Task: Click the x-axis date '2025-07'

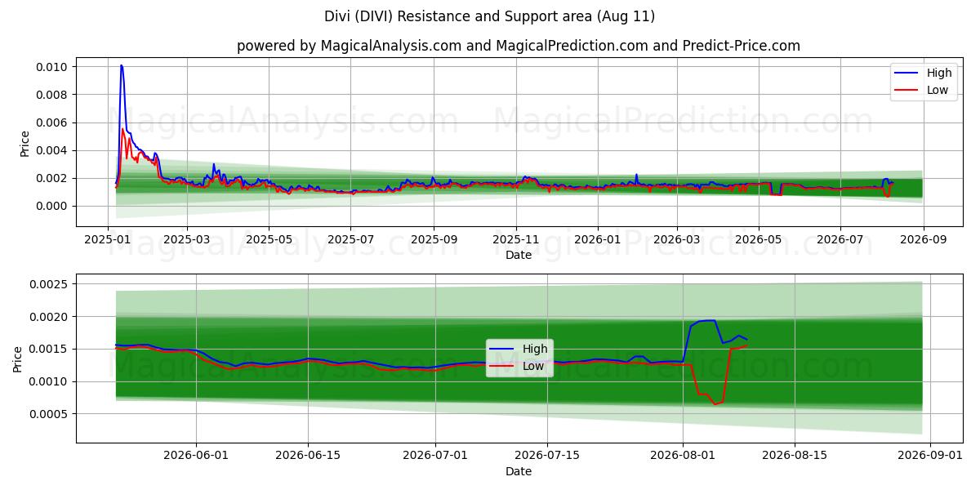Action: pos(350,240)
